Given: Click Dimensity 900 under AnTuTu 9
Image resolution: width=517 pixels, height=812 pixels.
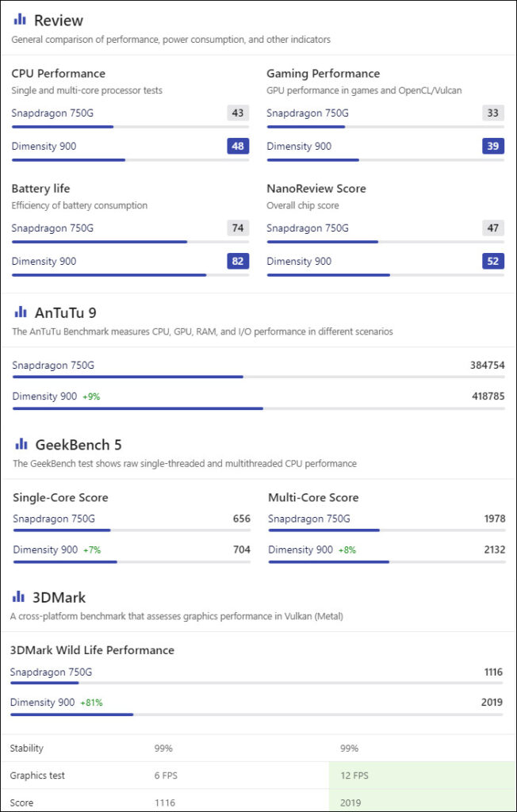Looking at the screenshot, I should point(44,396).
